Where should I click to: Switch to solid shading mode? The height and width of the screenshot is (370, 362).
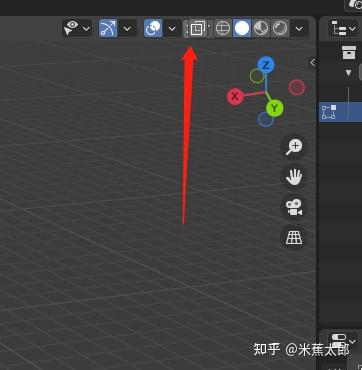tap(242, 28)
